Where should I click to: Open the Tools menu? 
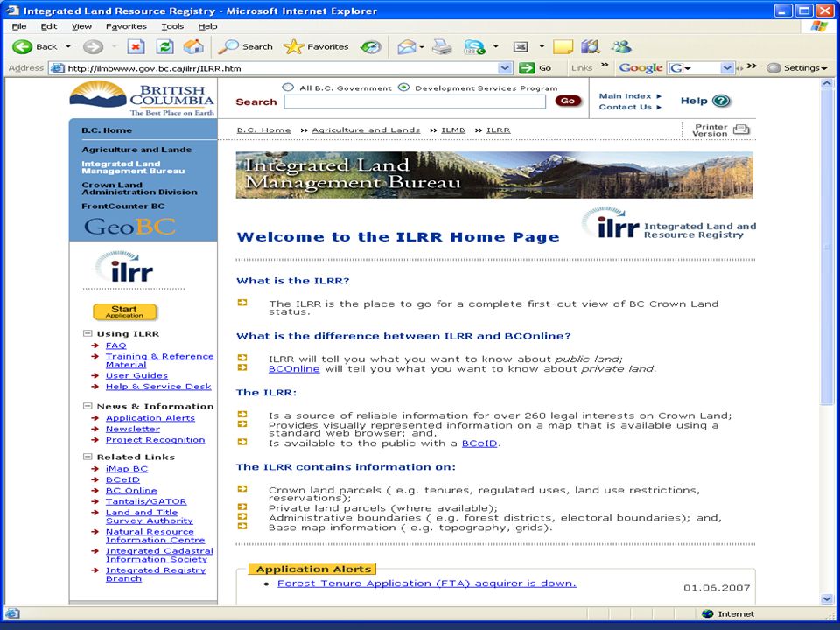[172, 26]
